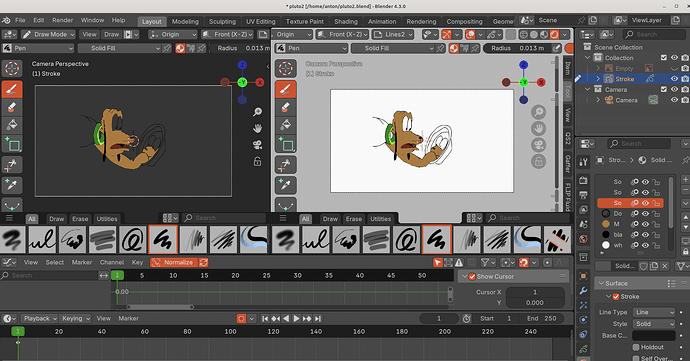Open the Line Type dropdown
This screenshot has width=690, height=361.
pyautogui.click(x=654, y=312)
